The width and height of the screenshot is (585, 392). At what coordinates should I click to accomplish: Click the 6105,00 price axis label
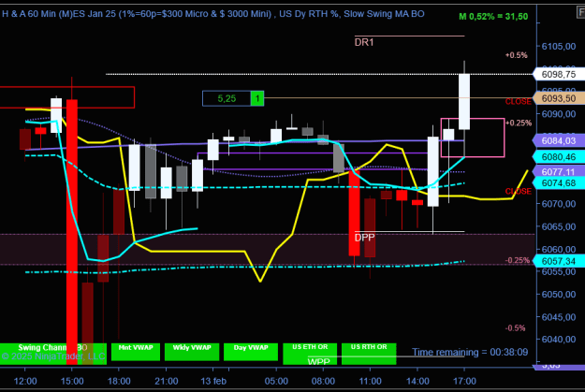pos(559,46)
